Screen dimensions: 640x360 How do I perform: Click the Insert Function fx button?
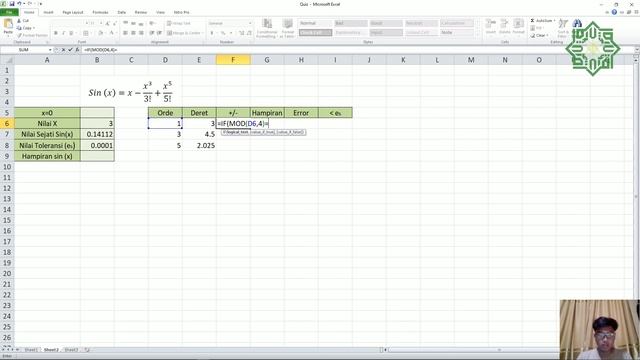click(x=77, y=50)
